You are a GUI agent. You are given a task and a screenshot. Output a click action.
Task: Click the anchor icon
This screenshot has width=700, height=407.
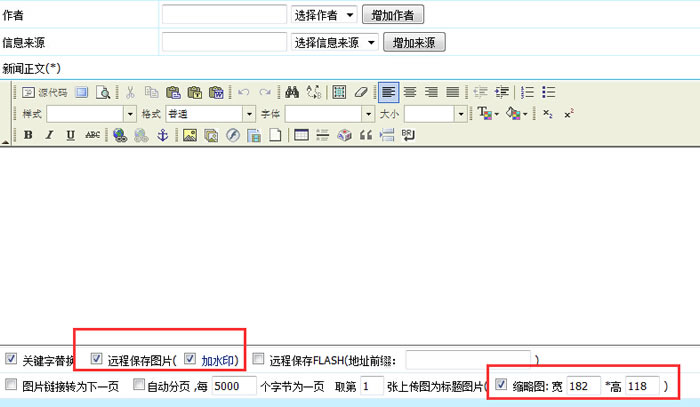point(162,135)
